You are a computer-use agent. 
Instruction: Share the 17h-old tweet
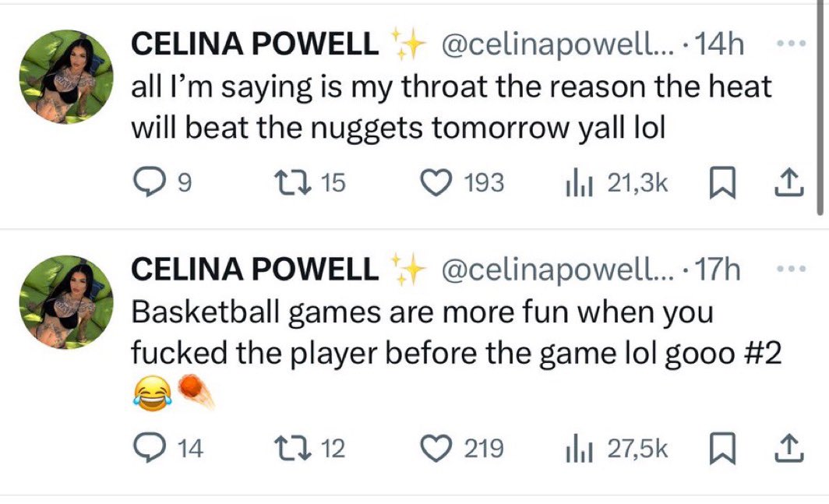[x=788, y=448]
